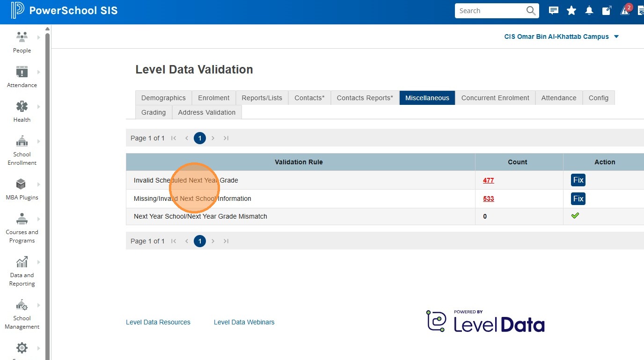Switch to the Enrolment tab
Viewport: 644px width, 360px height.
pos(214,98)
